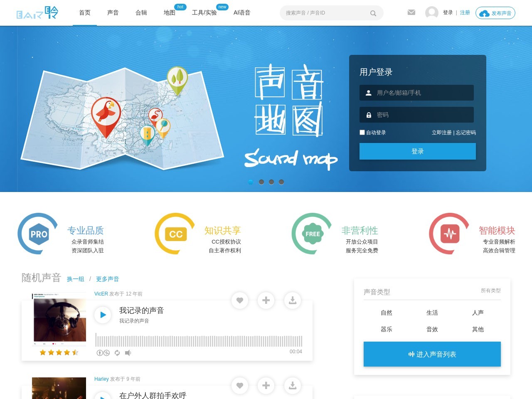Click the 所有类型 link

[x=491, y=291]
